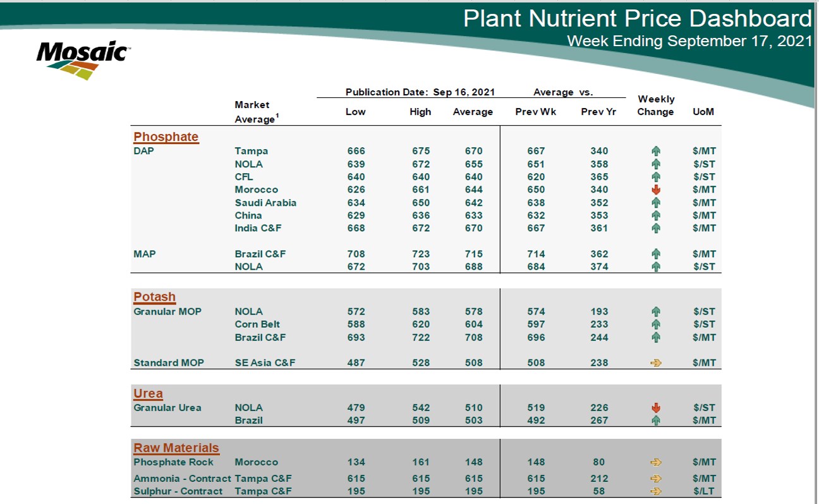
Task: Click the red down arrow for DAP Morocco
Action: (x=656, y=189)
